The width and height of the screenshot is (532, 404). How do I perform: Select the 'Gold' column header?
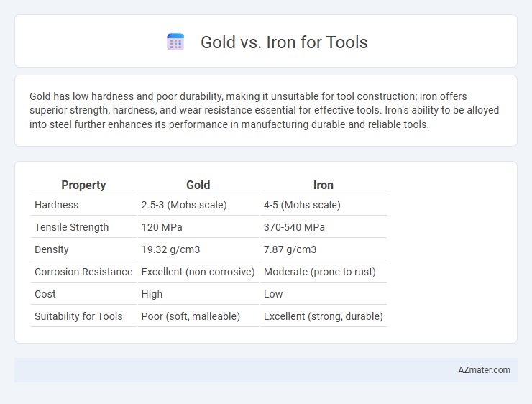click(x=198, y=185)
